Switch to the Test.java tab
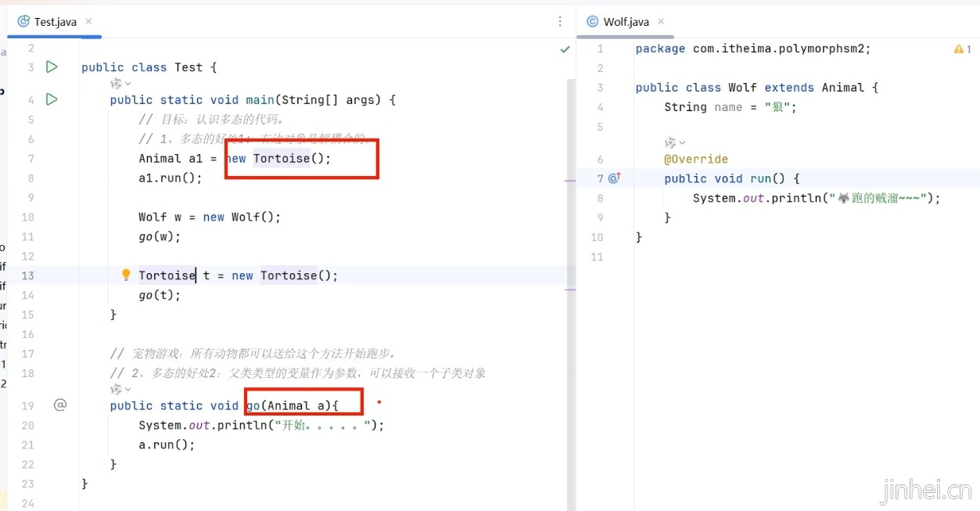This screenshot has height=511, width=980. point(55,22)
